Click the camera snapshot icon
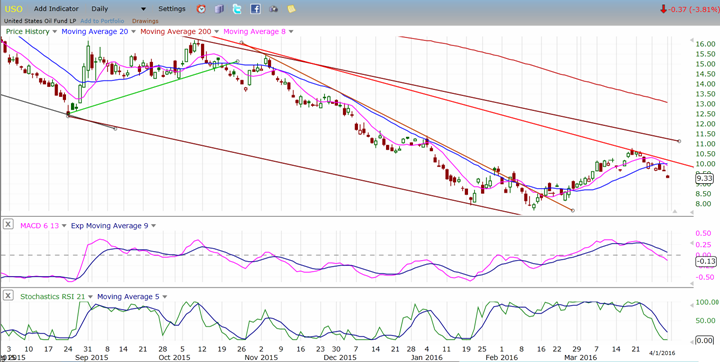The image size is (720, 362). coord(273,9)
